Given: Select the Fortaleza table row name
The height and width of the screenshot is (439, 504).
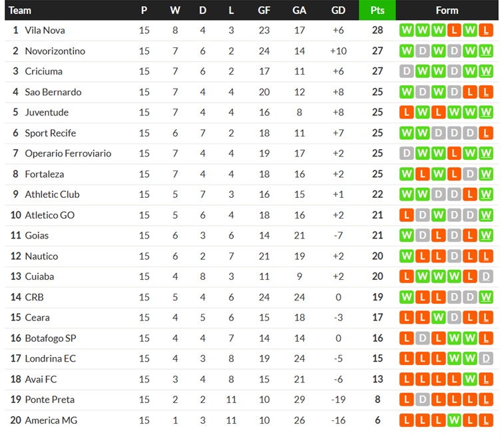Looking at the screenshot, I should coord(45,174).
